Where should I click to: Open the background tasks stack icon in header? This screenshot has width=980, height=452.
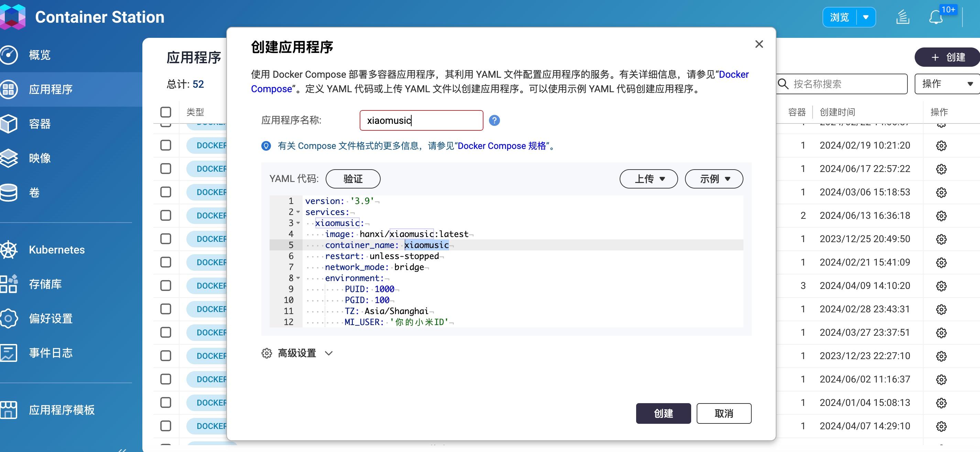pyautogui.click(x=902, y=17)
